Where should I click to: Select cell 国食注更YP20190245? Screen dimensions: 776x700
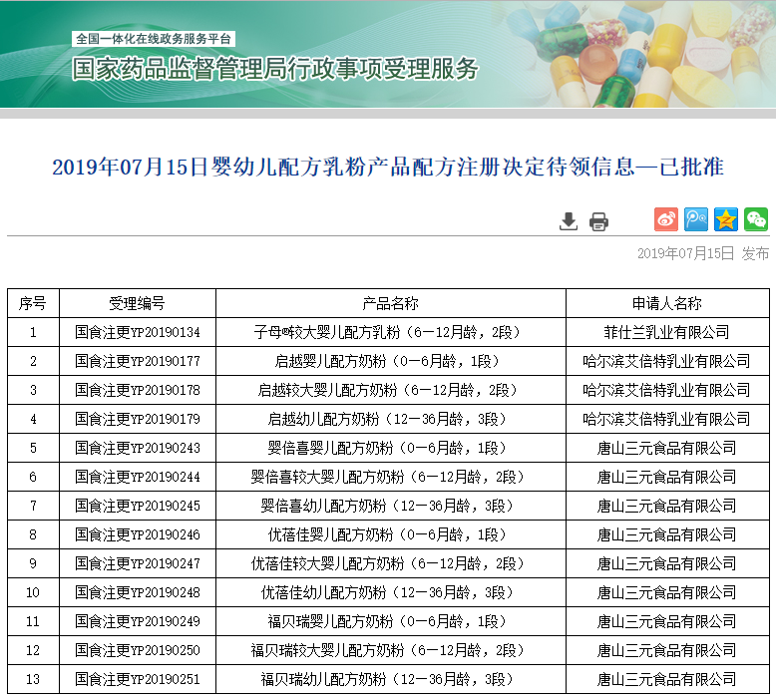138,506
